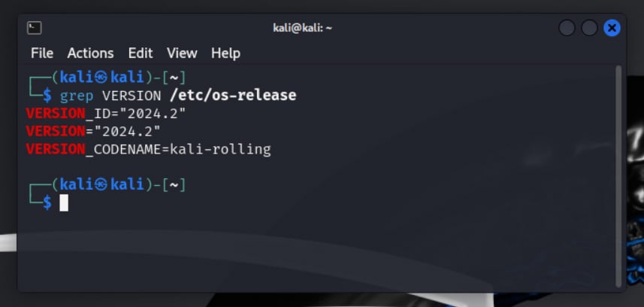Open the Actions menu
Viewport: 644px width, 307px height.
click(90, 53)
